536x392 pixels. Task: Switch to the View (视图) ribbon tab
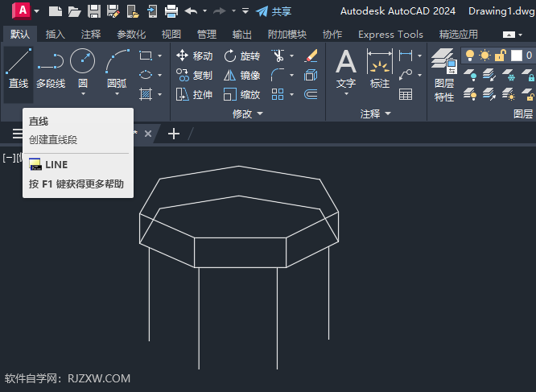pos(171,34)
